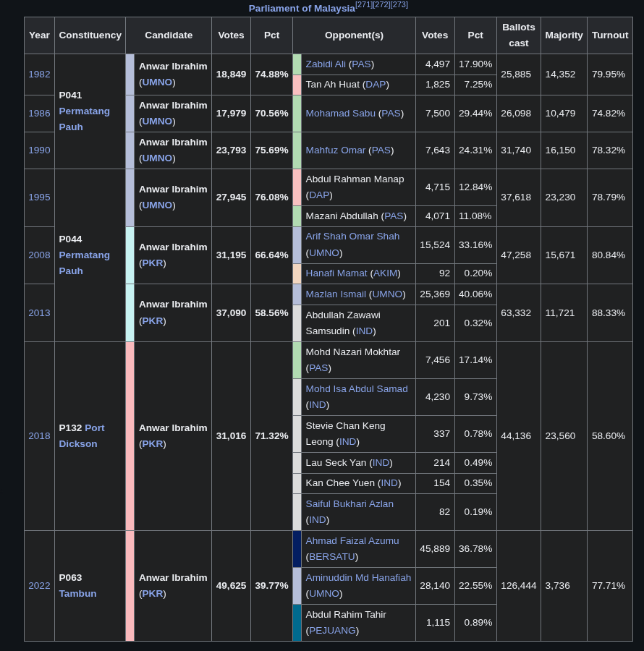The image size is (644, 651).
Task: Select the 23,560 majority cell
Action: click(564, 436)
